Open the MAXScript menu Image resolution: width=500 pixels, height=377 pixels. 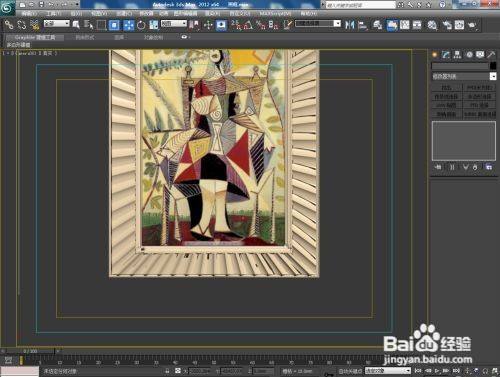tap(275, 13)
